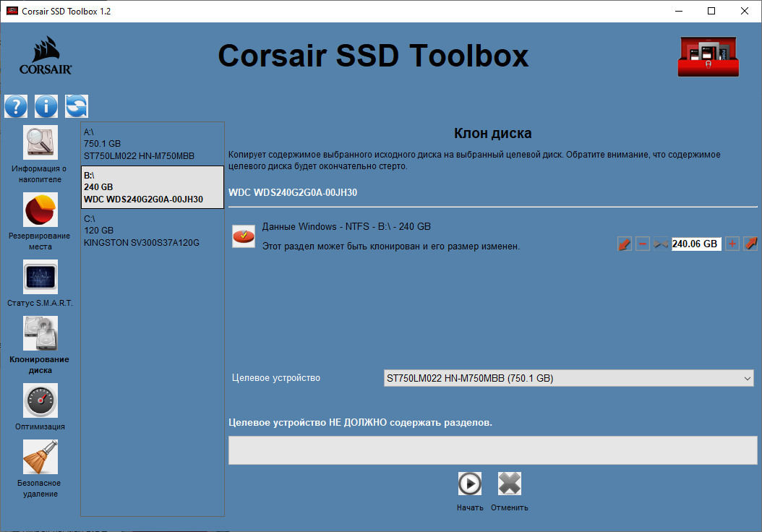Edit the 240.06 GB size field
This screenshot has width=762, height=532.
[x=696, y=244]
